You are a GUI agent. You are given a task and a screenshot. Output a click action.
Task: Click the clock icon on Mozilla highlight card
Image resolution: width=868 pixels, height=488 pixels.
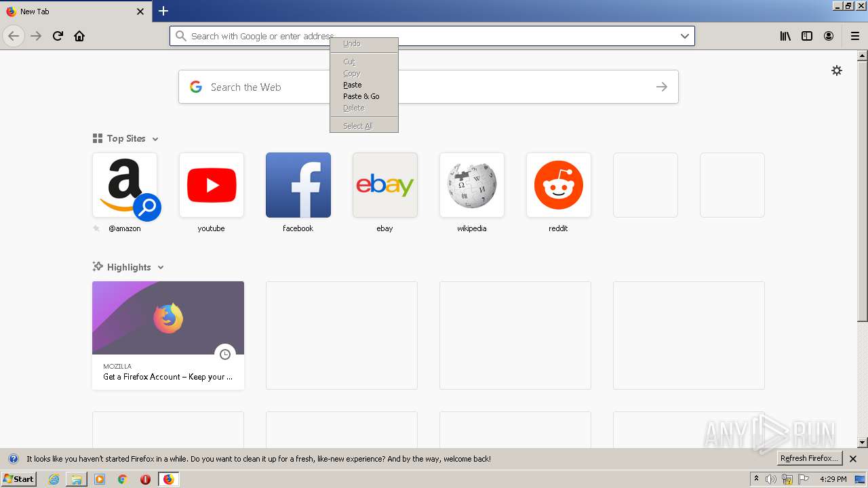[225, 354]
